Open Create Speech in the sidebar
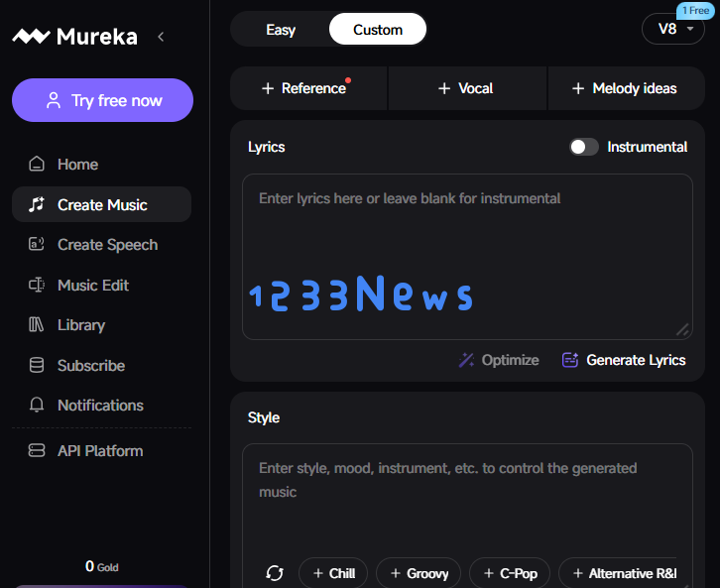 (x=106, y=245)
